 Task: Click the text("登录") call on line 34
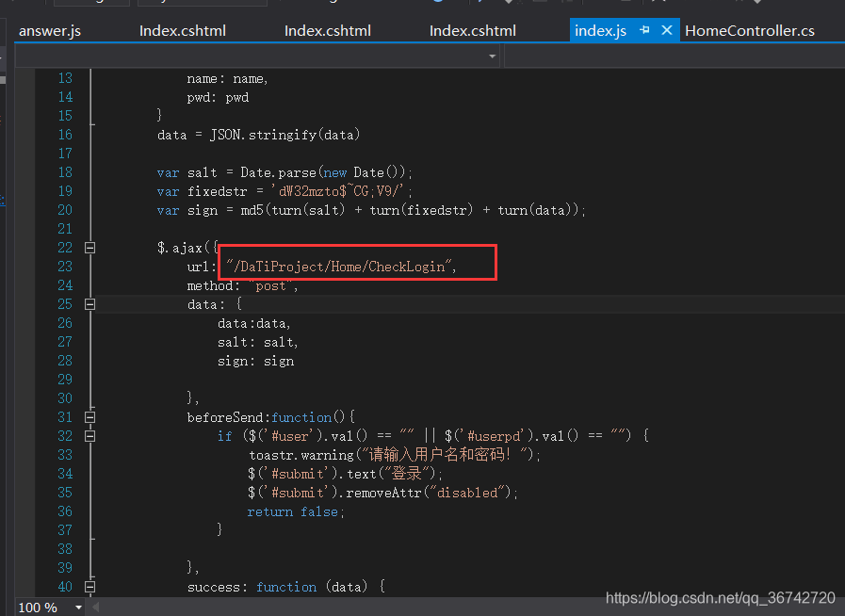click(392, 474)
